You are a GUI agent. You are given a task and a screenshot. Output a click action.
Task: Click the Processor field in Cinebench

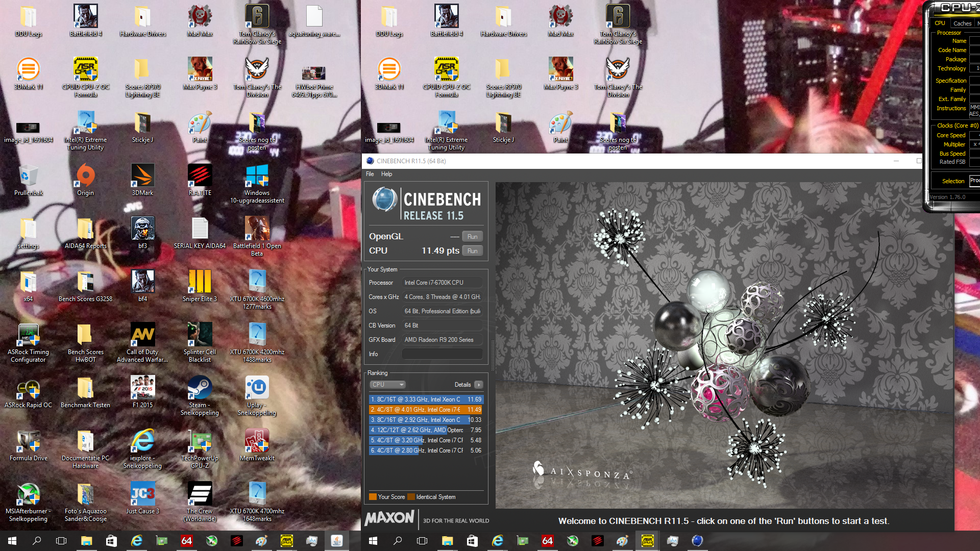tap(442, 283)
